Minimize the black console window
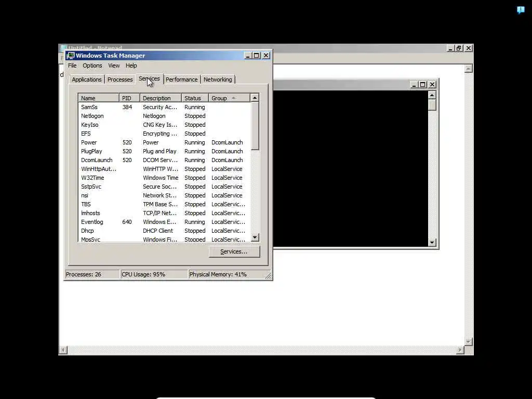This screenshot has height=399, width=532. (x=414, y=85)
